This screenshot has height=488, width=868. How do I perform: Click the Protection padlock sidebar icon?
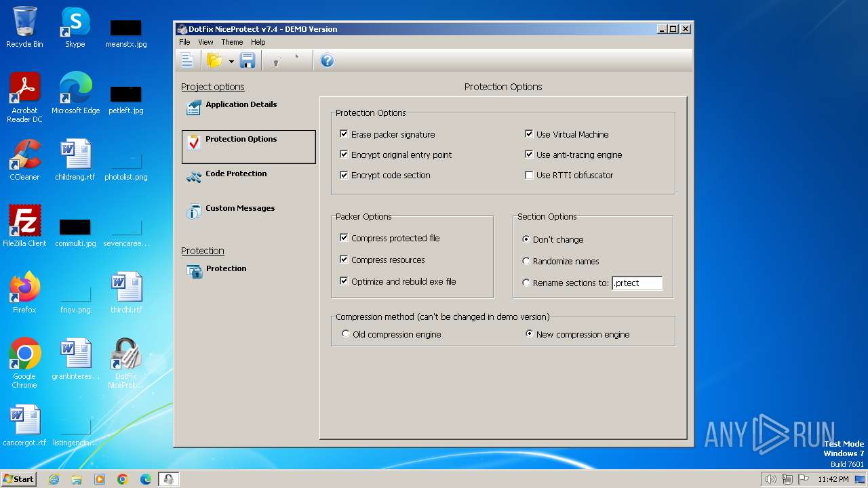coord(194,272)
